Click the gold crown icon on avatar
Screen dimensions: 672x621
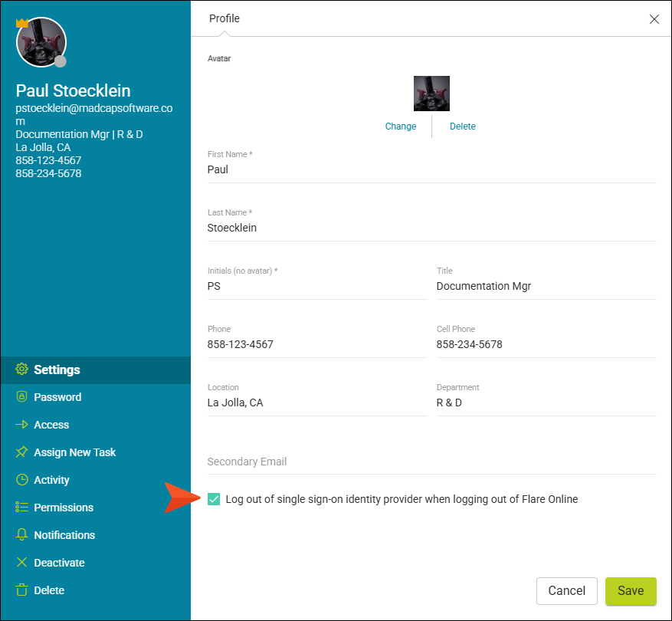point(22,23)
